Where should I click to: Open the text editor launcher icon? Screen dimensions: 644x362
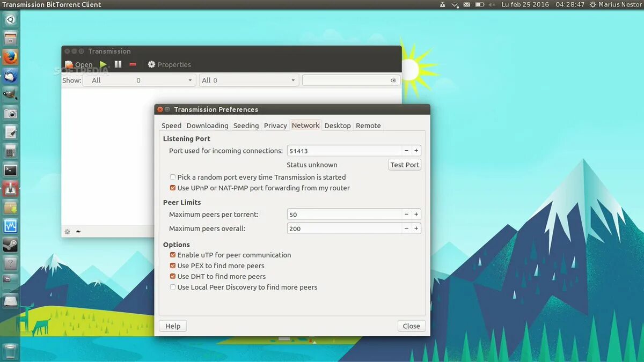(x=11, y=132)
